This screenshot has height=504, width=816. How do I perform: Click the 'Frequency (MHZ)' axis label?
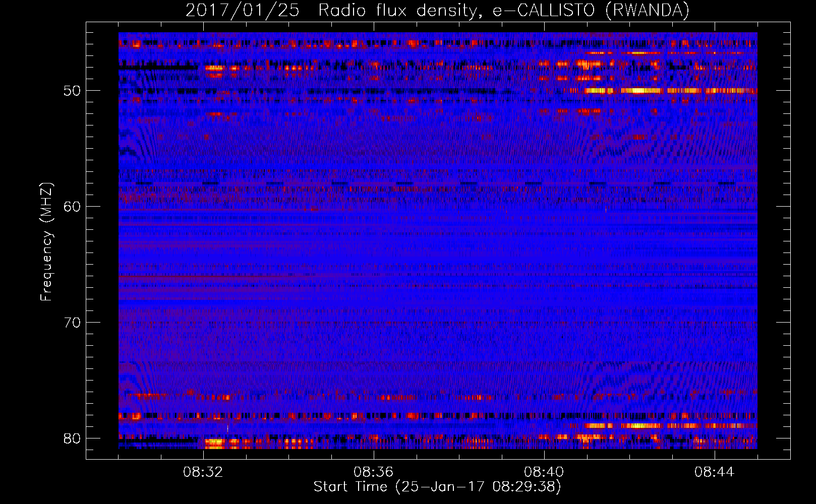tap(46, 242)
